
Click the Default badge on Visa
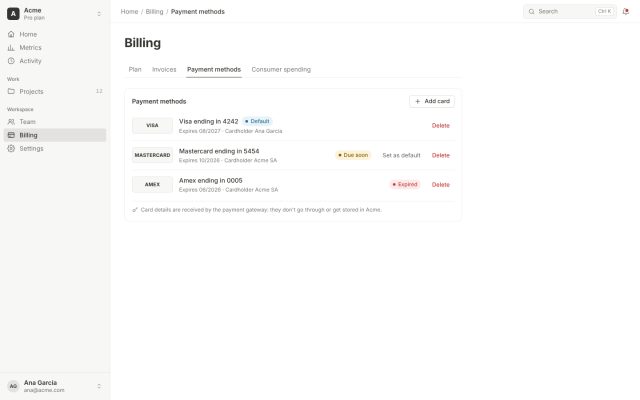coord(257,121)
